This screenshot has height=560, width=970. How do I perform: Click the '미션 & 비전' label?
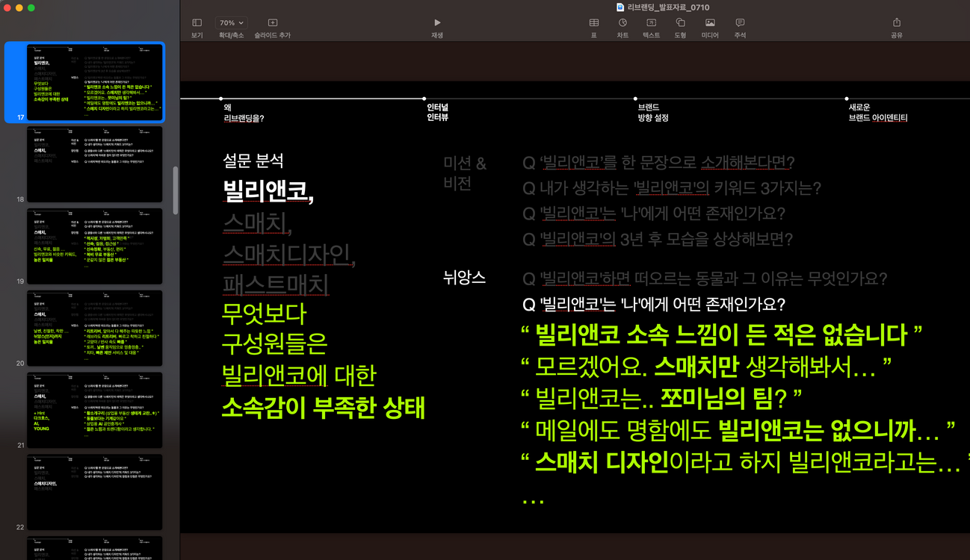465,173
